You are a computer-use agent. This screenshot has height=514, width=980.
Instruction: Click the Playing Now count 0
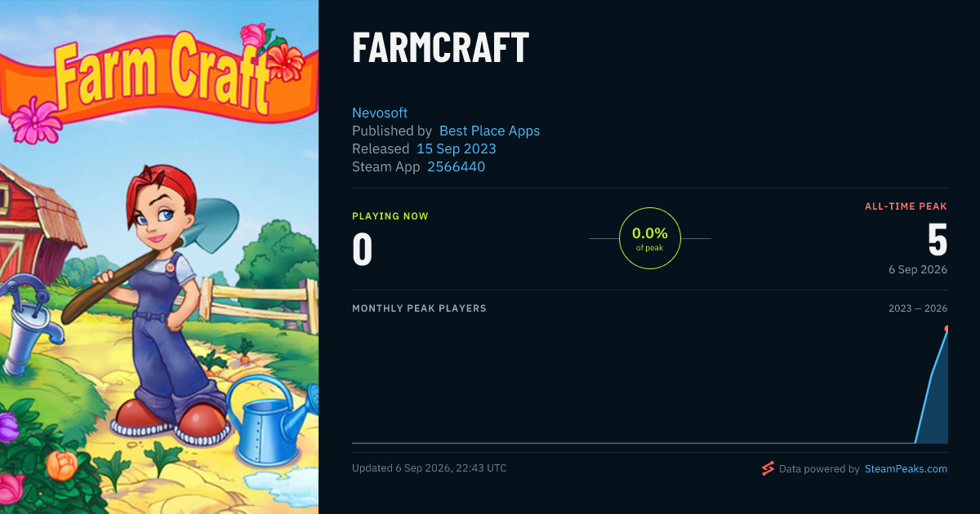[x=362, y=250]
